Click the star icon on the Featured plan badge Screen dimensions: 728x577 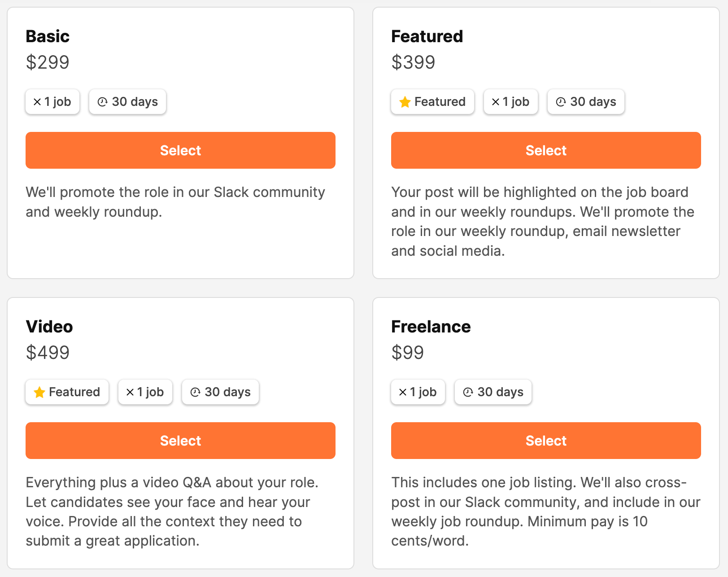[x=405, y=102]
